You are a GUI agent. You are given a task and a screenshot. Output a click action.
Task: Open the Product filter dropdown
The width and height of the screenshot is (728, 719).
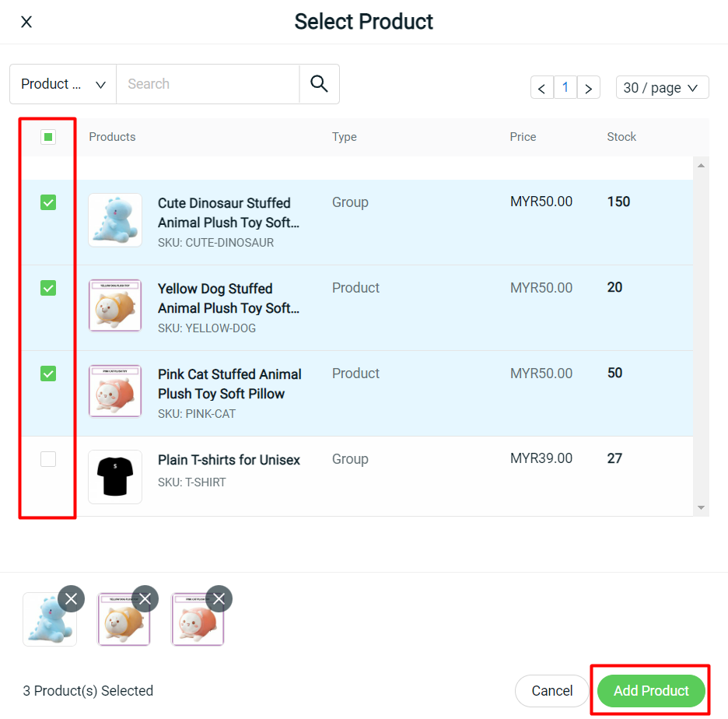(61, 83)
